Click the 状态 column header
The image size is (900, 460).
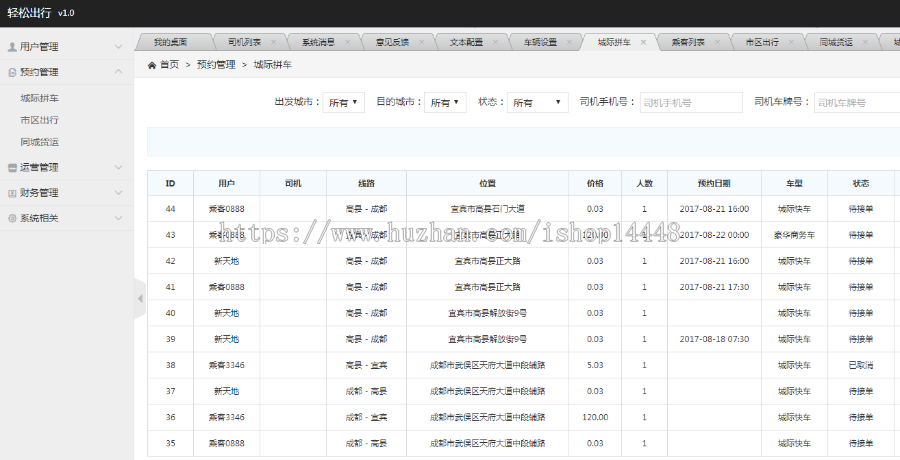click(x=861, y=183)
